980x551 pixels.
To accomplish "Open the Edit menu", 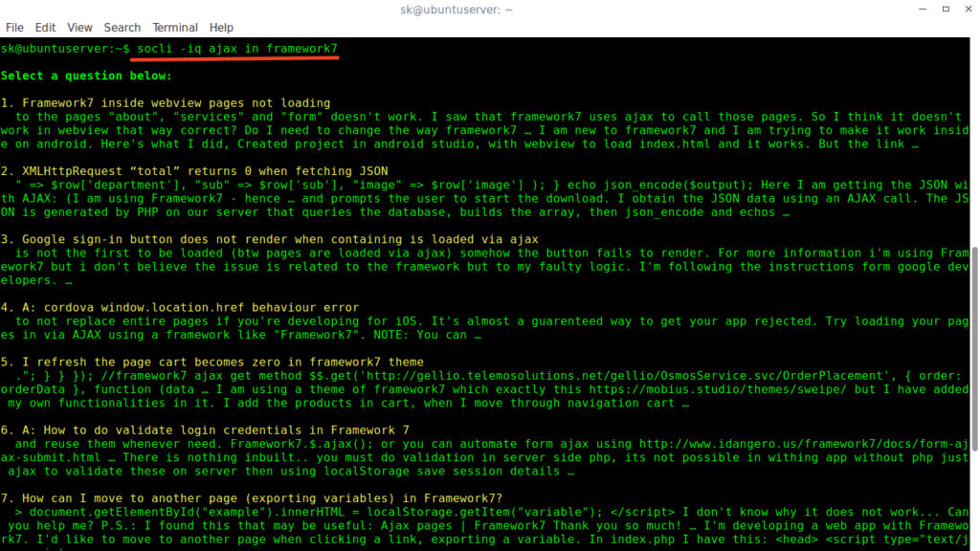I will [x=46, y=28].
